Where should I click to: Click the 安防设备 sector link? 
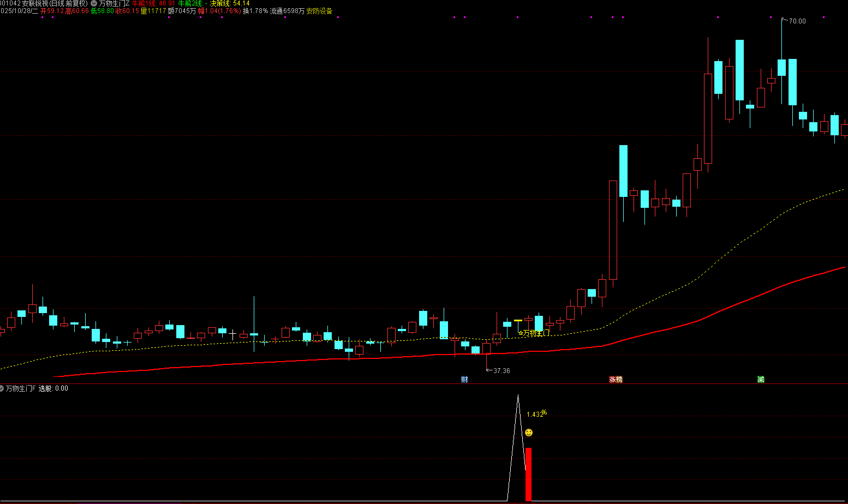point(319,11)
